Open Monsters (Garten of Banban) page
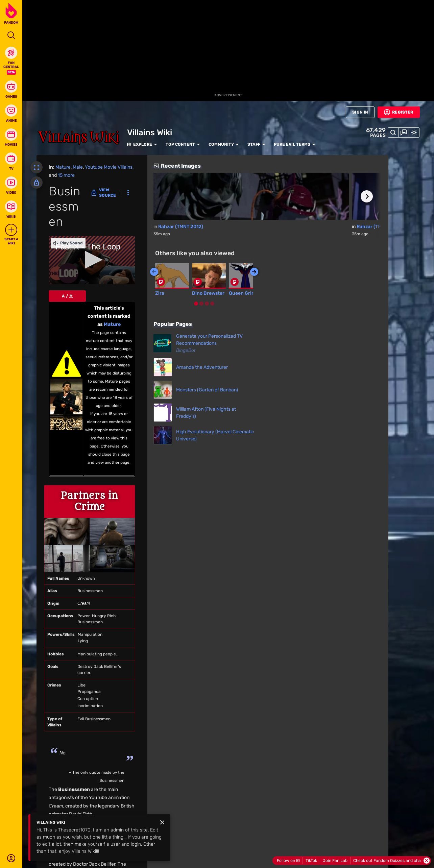 tap(207, 390)
